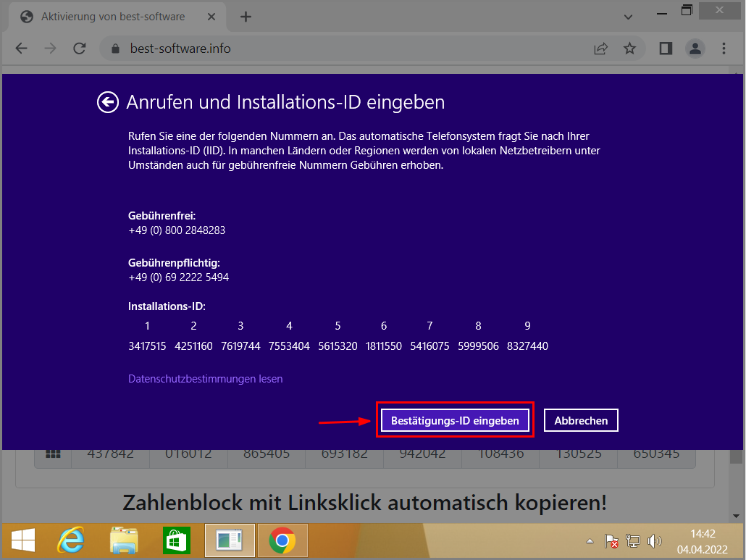
Task: Open a new browser tab
Action: [x=246, y=16]
